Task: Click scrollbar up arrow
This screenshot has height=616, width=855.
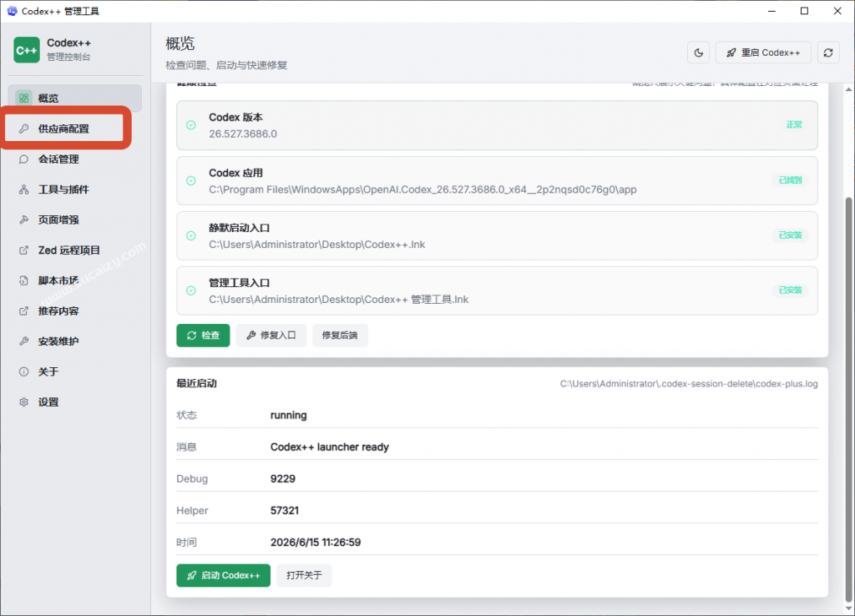Action: [x=848, y=89]
